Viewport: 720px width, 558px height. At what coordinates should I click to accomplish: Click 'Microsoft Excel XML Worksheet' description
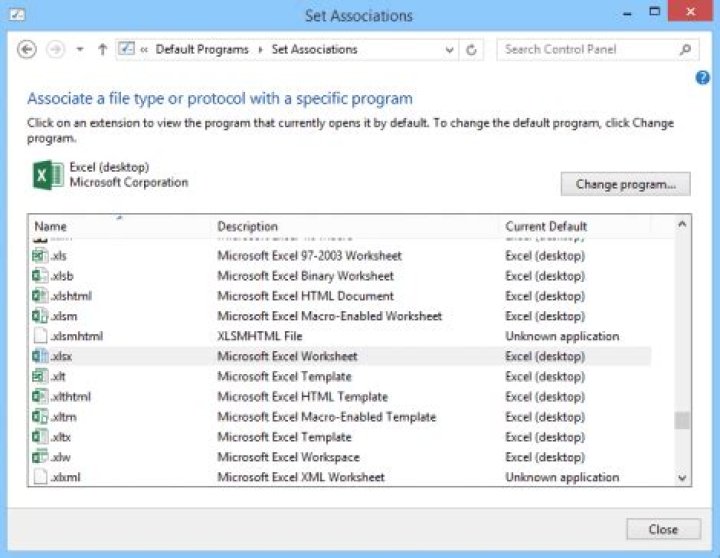click(301, 477)
